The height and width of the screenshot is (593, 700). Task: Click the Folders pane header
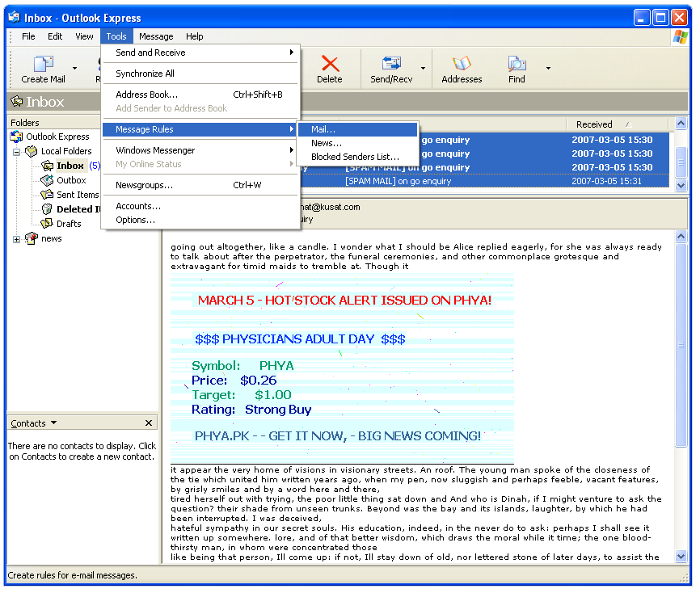click(53, 123)
